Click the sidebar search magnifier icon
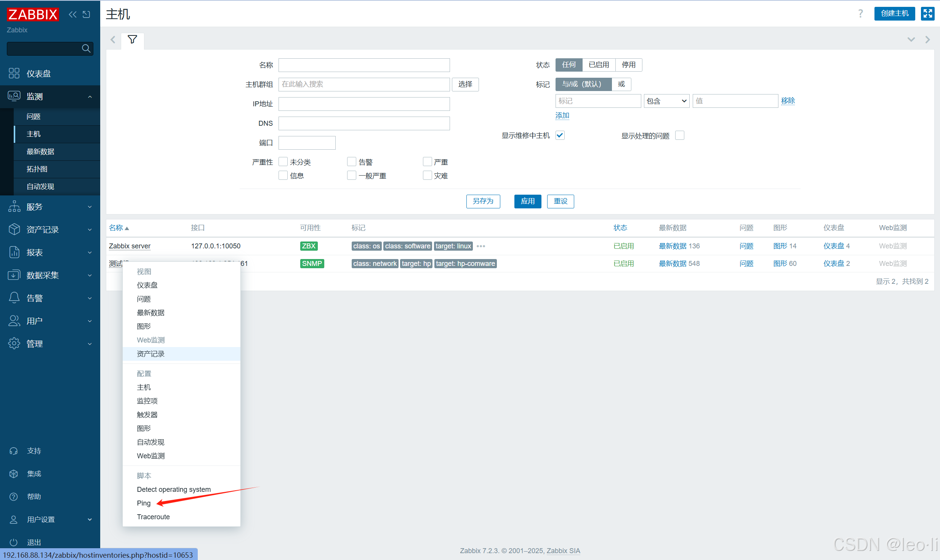Viewport: 940px width, 560px height. (x=86, y=48)
